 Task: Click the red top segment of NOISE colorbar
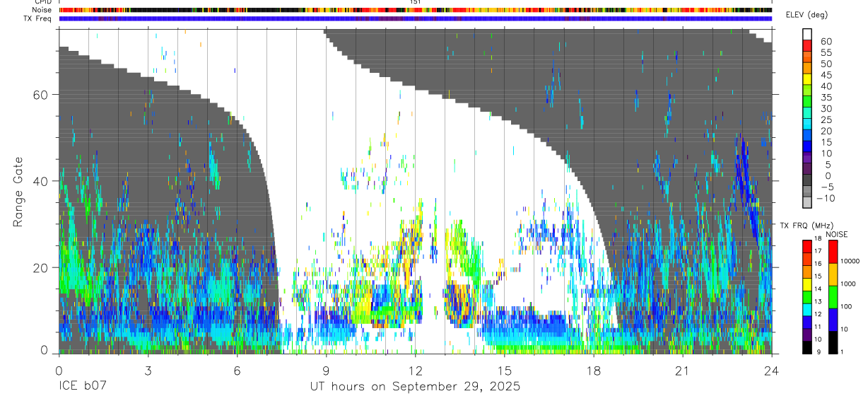(833, 251)
